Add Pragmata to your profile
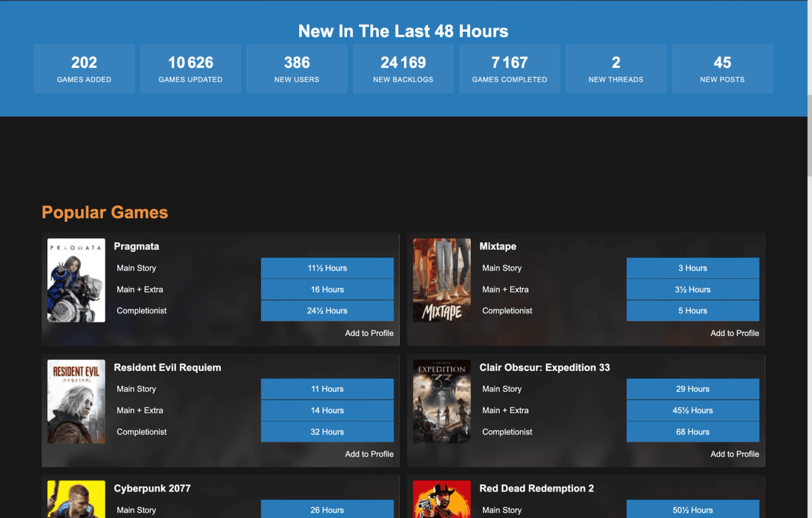Screen dimensions: 812x518 (x=369, y=333)
